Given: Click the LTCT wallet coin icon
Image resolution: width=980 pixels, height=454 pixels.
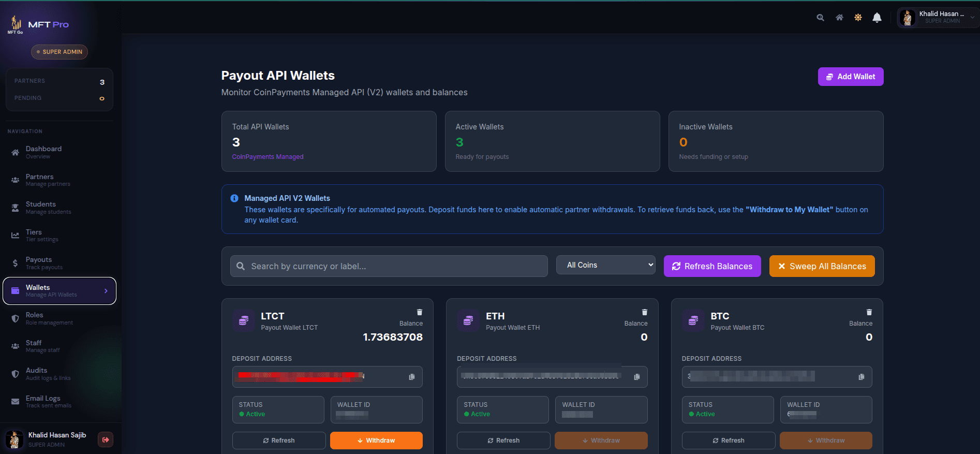Looking at the screenshot, I should click(x=243, y=320).
